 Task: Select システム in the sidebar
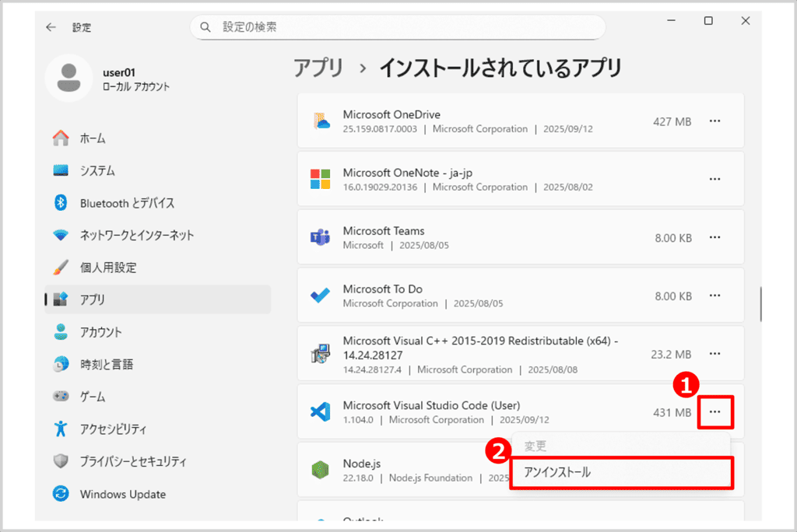(158, 171)
